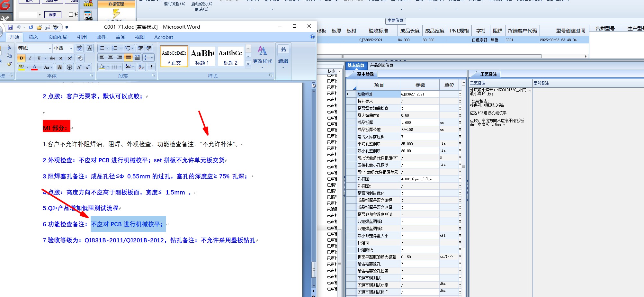
Task: Apply Format Painter brush icon
Action: click(9, 64)
